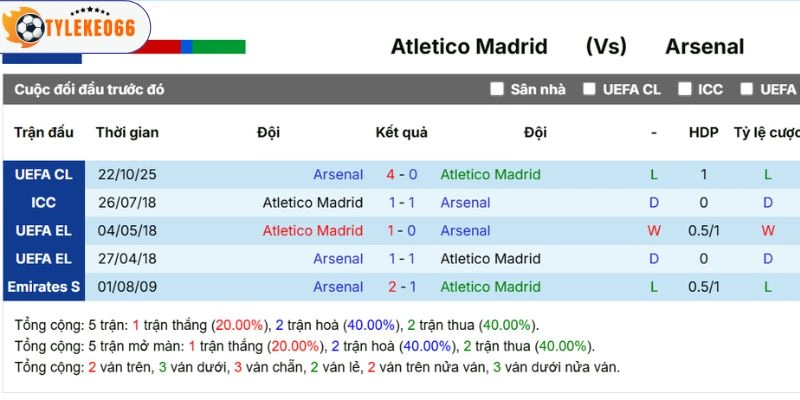
Task: Click the 2 - 1 score of 01/08/09 match
Action: (401, 286)
